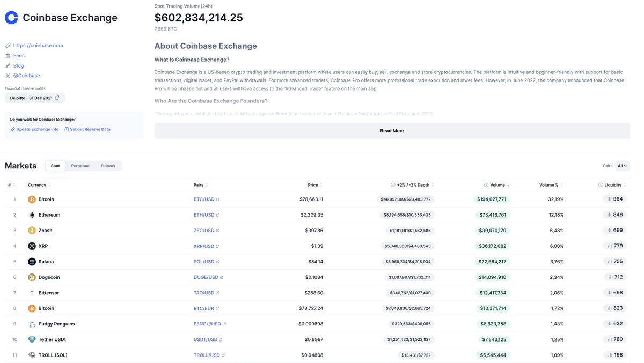The width and height of the screenshot is (644, 363).
Task: Open the BTC/EUR pair link
Action: pyautogui.click(x=204, y=308)
